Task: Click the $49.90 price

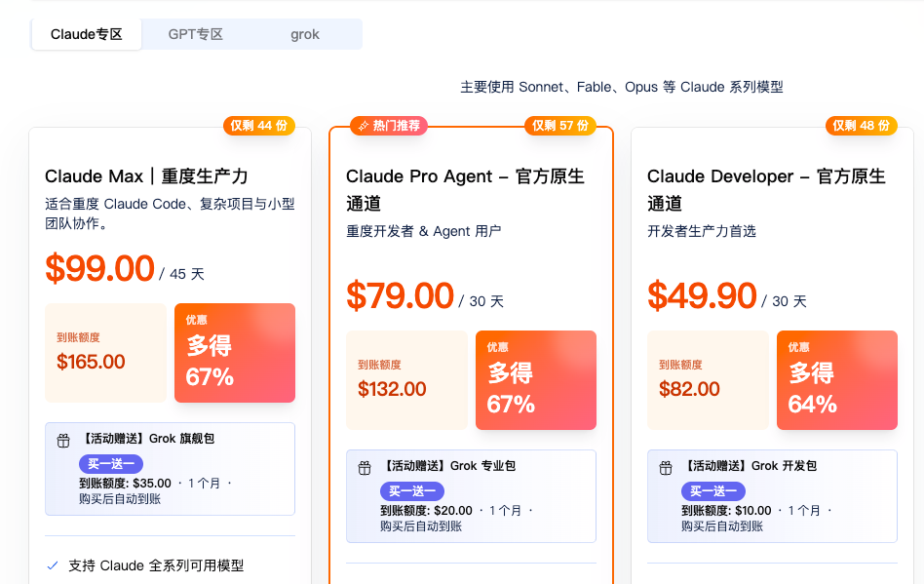Action: (x=702, y=295)
